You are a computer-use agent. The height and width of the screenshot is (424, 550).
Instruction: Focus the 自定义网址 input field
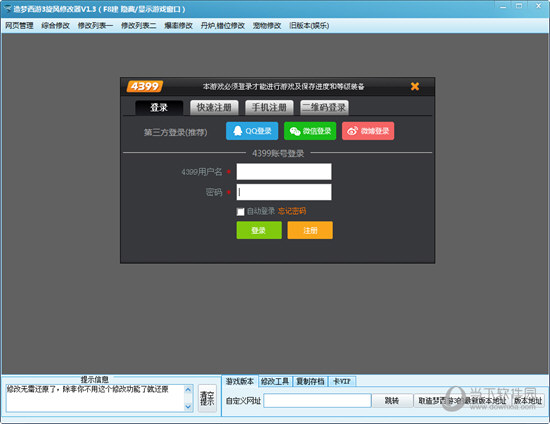tap(317, 401)
